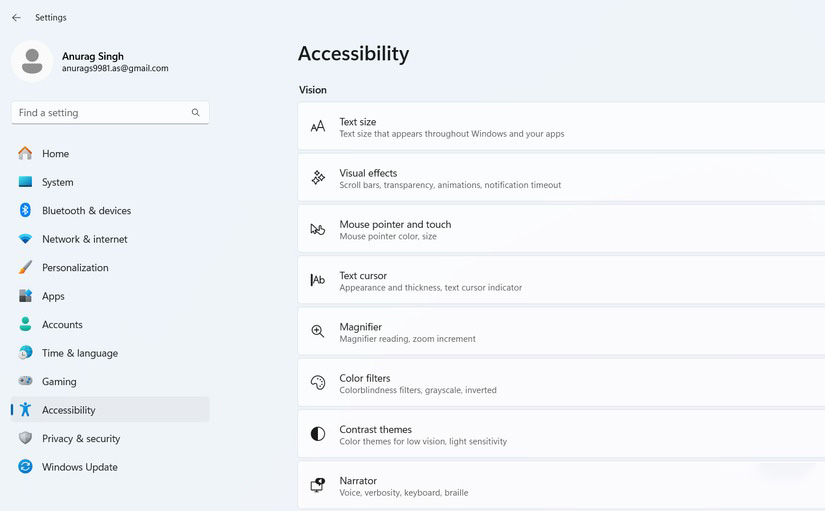Click the Text size AA icon
Image resolution: width=825 pixels, height=511 pixels.
click(318, 126)
